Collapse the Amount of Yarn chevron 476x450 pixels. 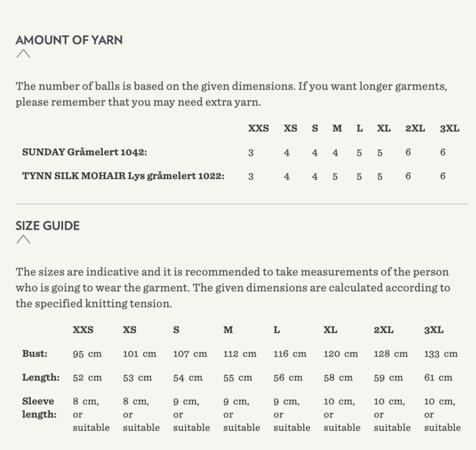click(23, 54)
